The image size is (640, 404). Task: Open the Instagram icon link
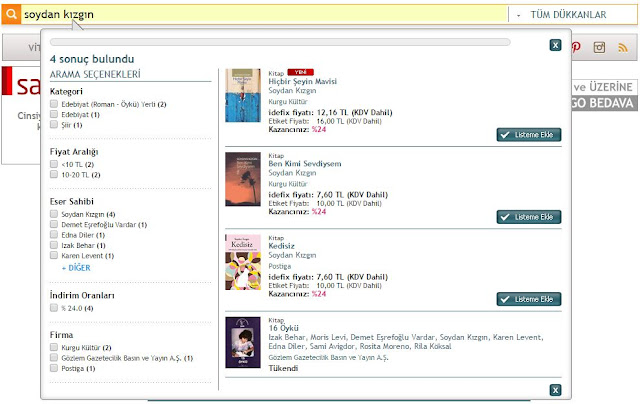pyautogui.click(x=599, y=47)
